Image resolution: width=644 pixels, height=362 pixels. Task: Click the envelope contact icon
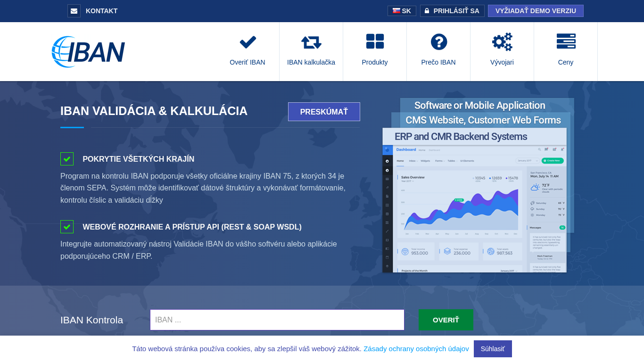click(74, 11)
